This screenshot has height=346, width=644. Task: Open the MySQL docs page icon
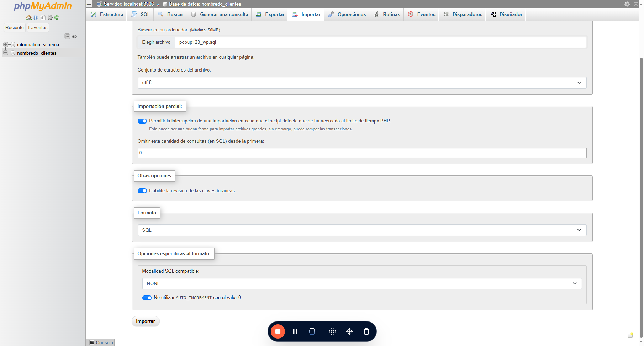(x=42, y=17)
